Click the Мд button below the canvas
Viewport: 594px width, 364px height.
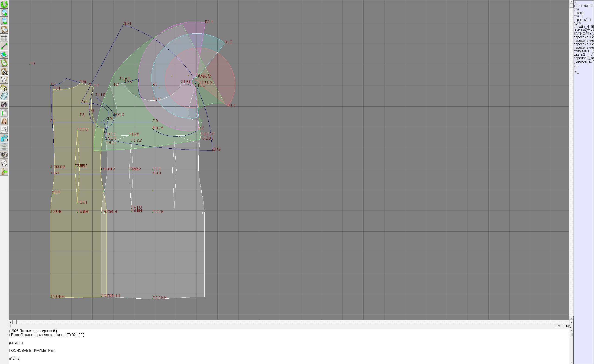click(x=568, y=326)
